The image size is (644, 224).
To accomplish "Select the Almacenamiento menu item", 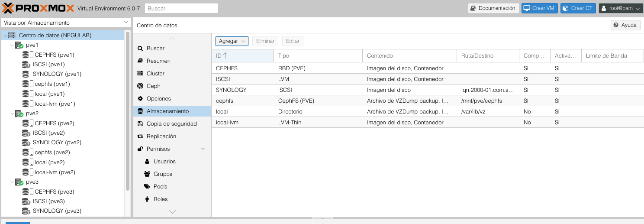I will [x=167, y=111].
